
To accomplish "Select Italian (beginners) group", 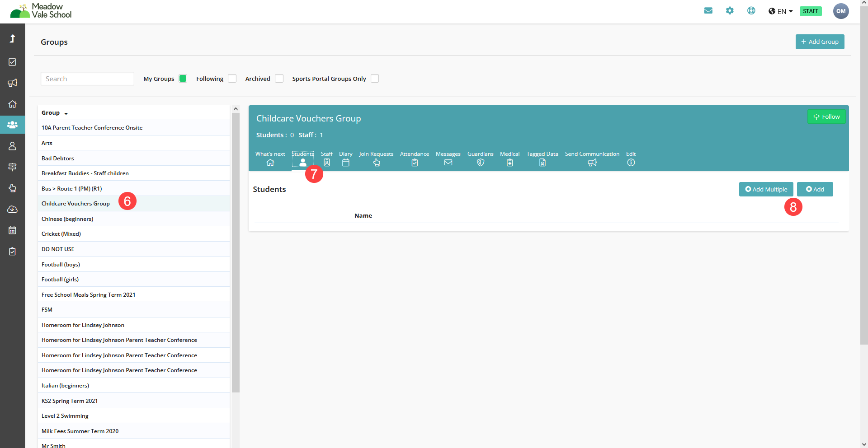I will 134,386.
